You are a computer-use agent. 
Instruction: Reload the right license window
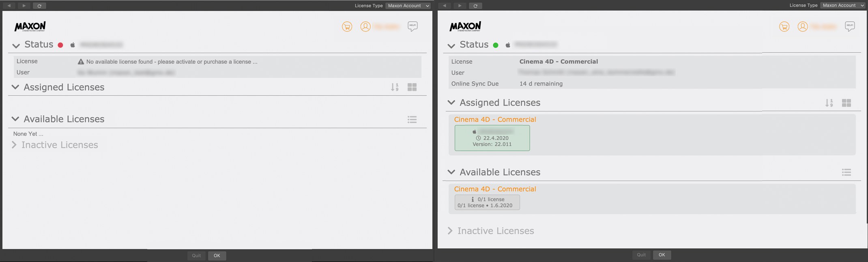click(x=475, y=6)
